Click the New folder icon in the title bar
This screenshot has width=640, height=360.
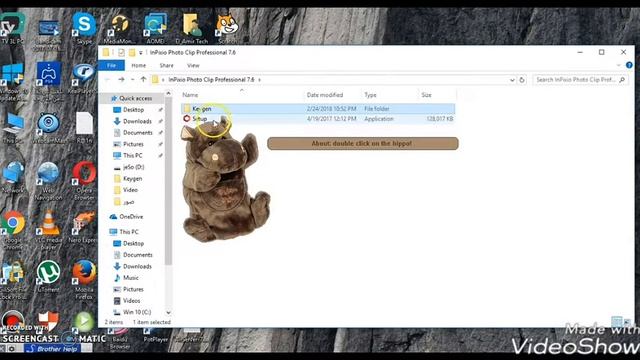click(x=132, y=52)
